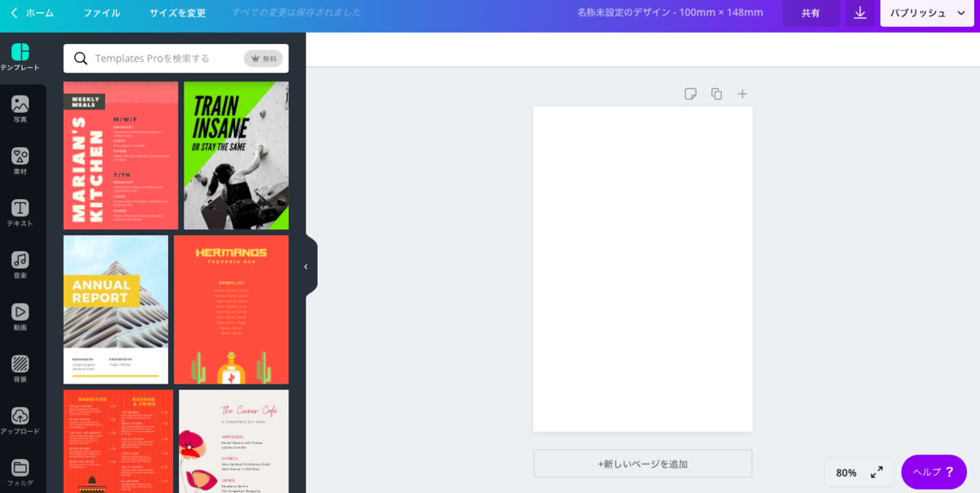Image resolution: width=980 pixels, height=493 pixels.
Task: Click the 共有 (Share) button
Action: click(x=811, y=14)
